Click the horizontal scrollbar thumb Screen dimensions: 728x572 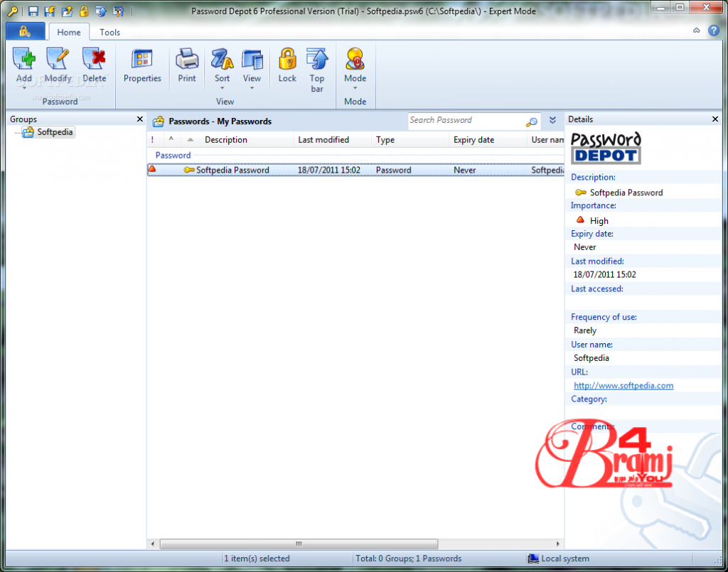tap(299, 544)
